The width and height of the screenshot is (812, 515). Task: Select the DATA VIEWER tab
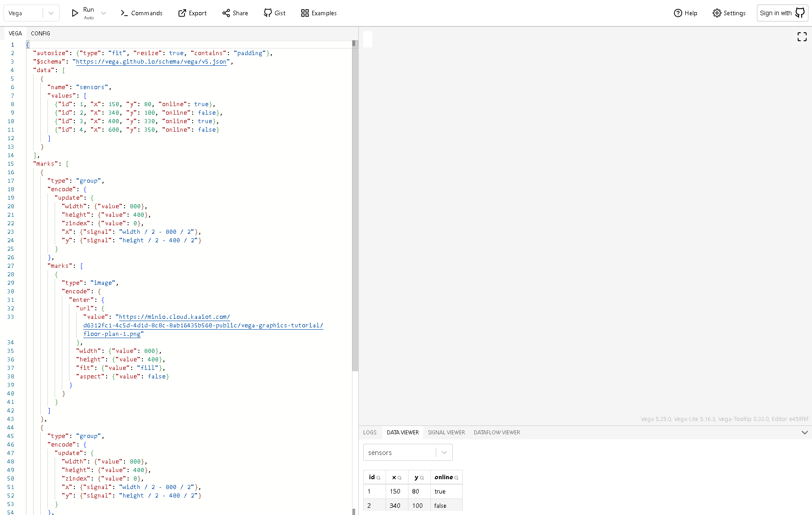[403, 433]
